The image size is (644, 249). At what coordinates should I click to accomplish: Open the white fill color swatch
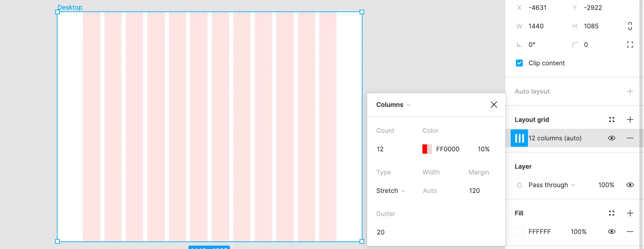(519, 232)
